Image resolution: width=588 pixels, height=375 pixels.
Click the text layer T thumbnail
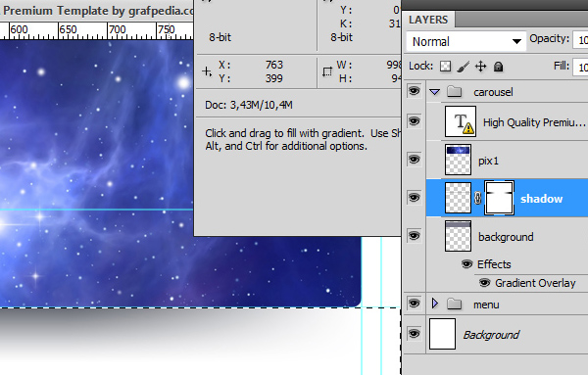[x=461, y=121]
